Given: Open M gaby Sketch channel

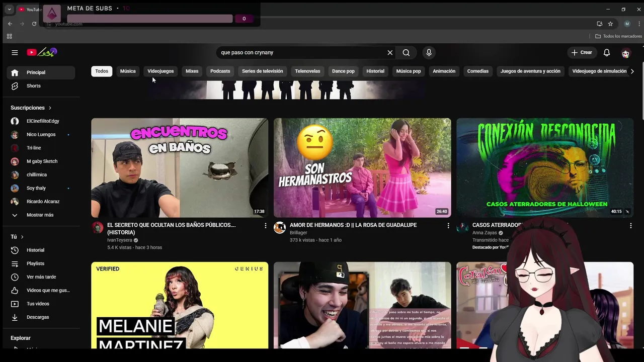Looking at the screenshot, I should point(41,161).
